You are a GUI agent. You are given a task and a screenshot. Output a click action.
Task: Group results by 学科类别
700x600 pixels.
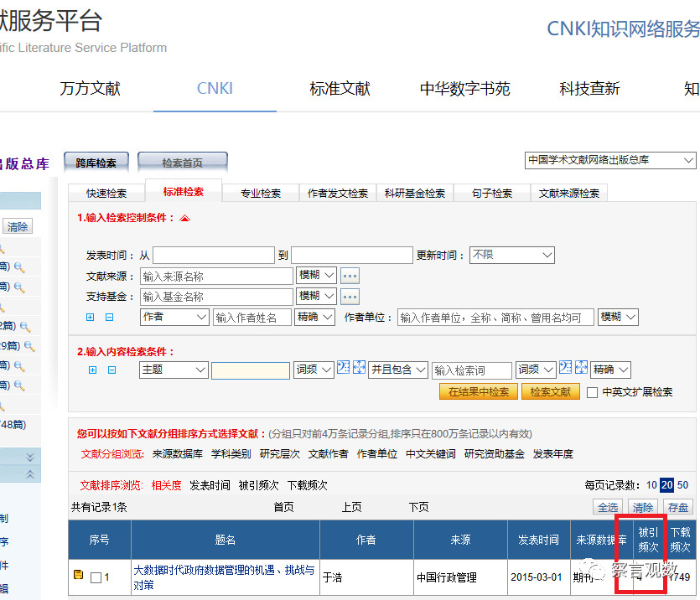click(231, 453)
